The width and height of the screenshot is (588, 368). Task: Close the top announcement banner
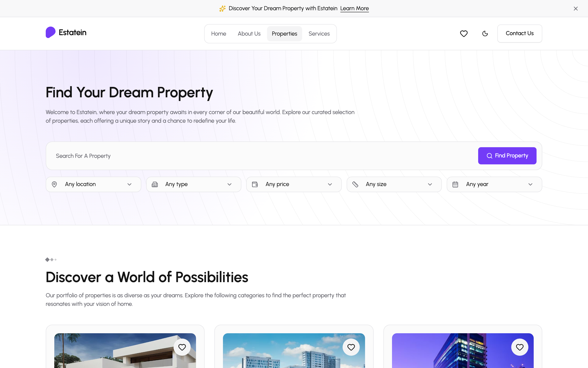576,9
